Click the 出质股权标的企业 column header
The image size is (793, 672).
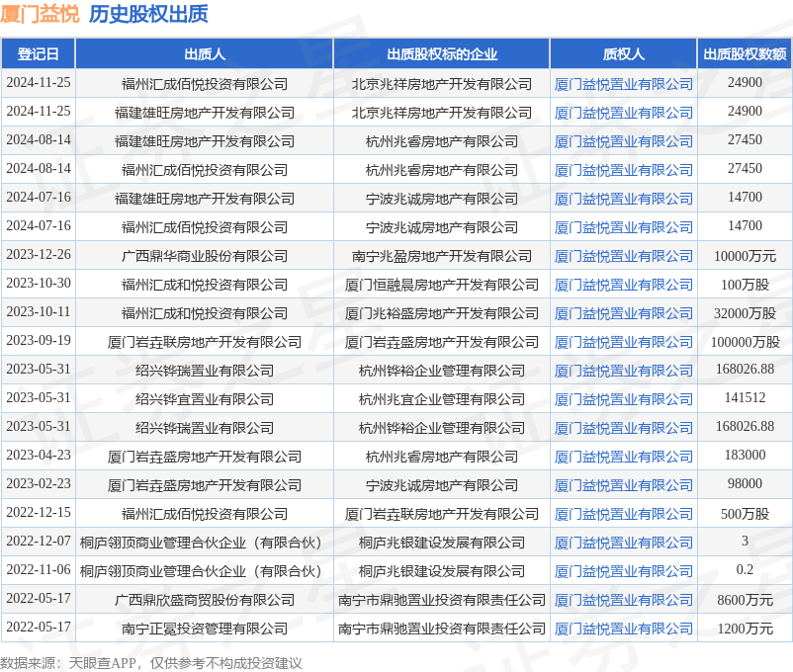[442, 53]
